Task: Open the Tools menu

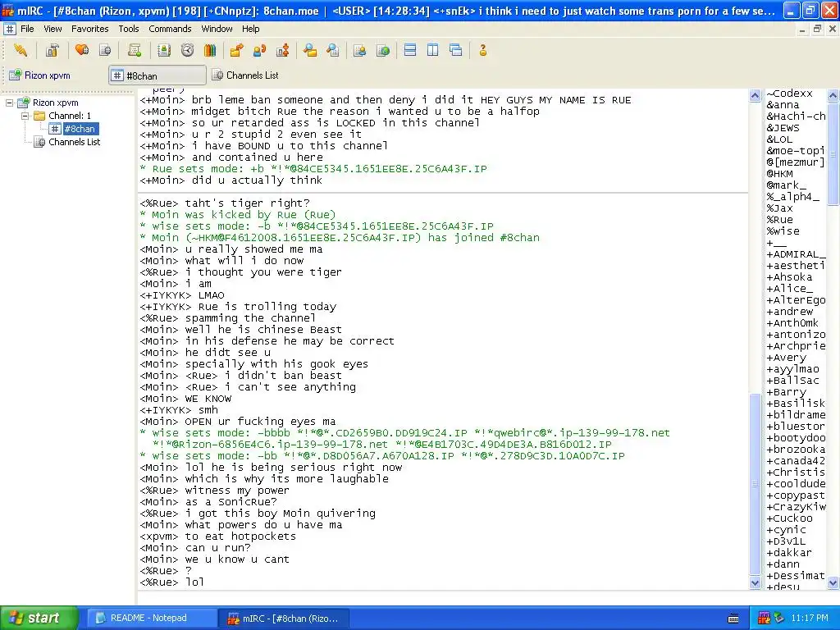Action: click(x=129, y=29)
